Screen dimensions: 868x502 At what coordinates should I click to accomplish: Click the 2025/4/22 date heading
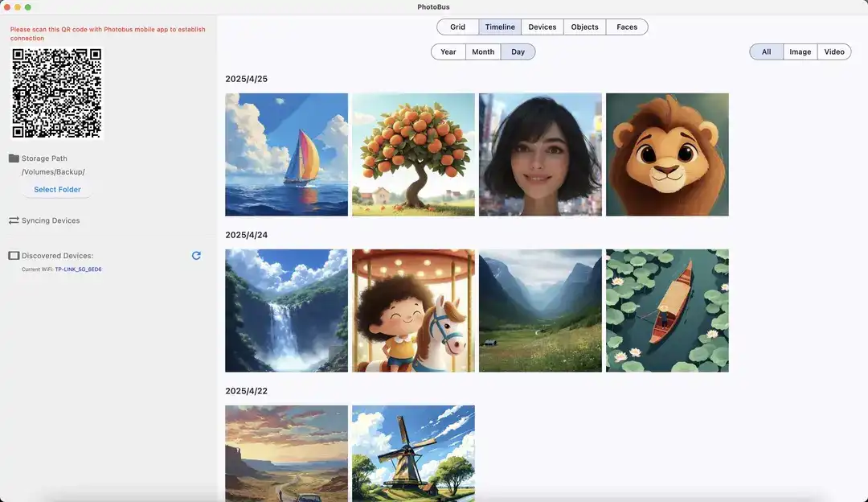(247, 391)
